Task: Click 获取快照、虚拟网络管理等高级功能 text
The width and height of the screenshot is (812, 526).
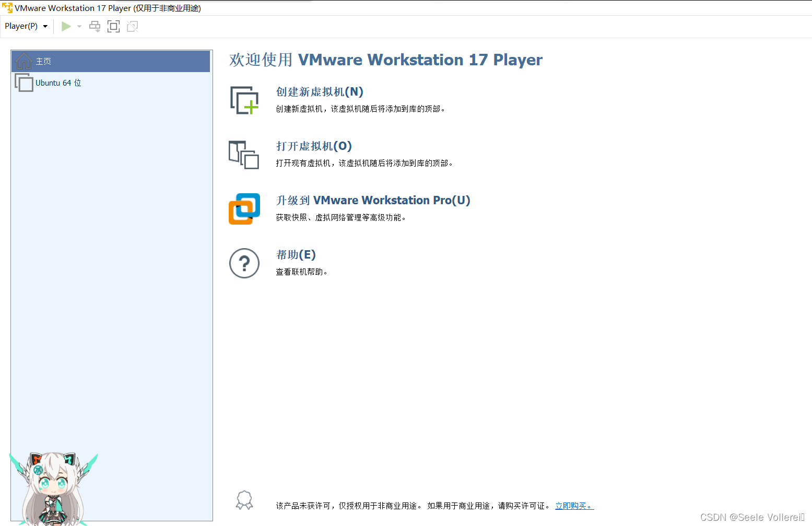Action: coord(340,217)
